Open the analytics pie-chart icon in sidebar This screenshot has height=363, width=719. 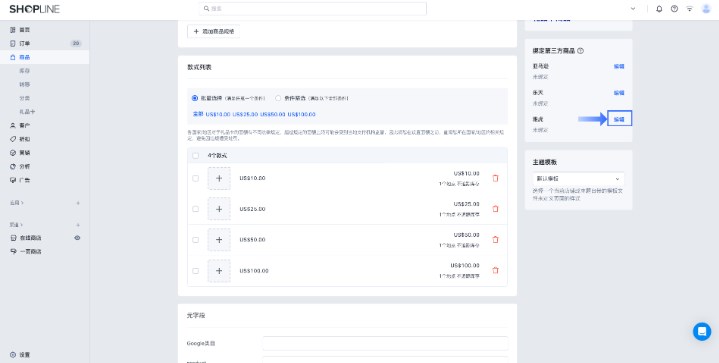click(x=13, y=166)
